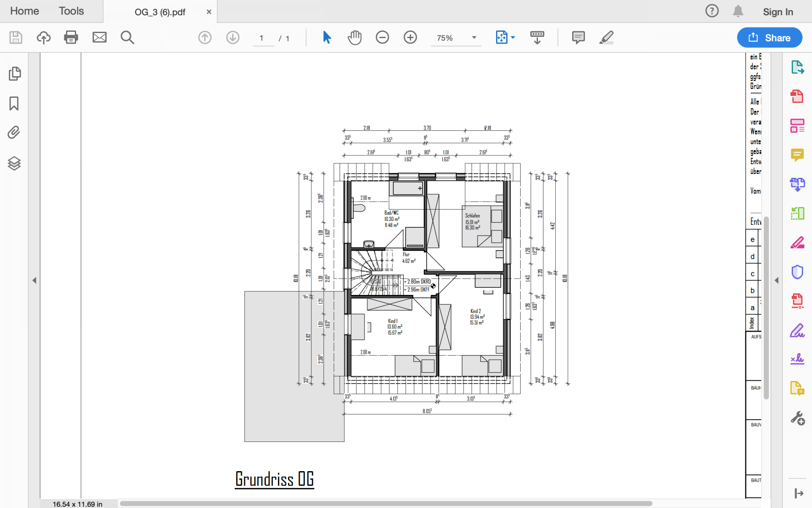Open the Fill & Sign pen tool

point(797,330)
